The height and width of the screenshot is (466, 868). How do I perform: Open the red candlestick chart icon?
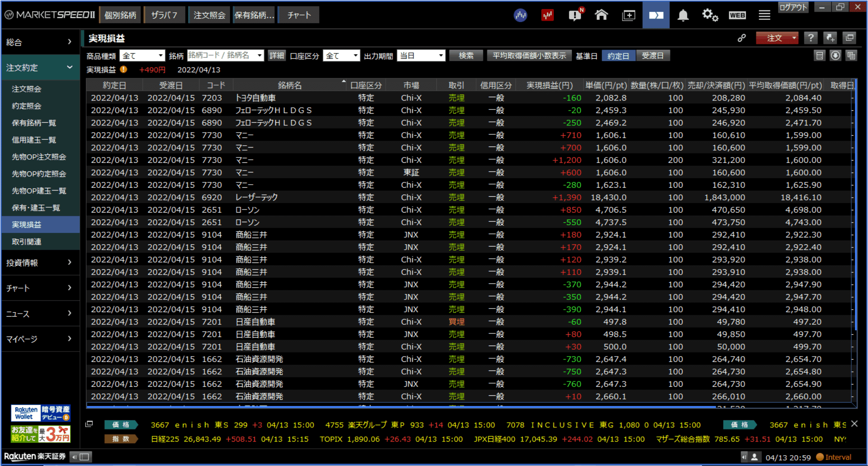(547, 15)
